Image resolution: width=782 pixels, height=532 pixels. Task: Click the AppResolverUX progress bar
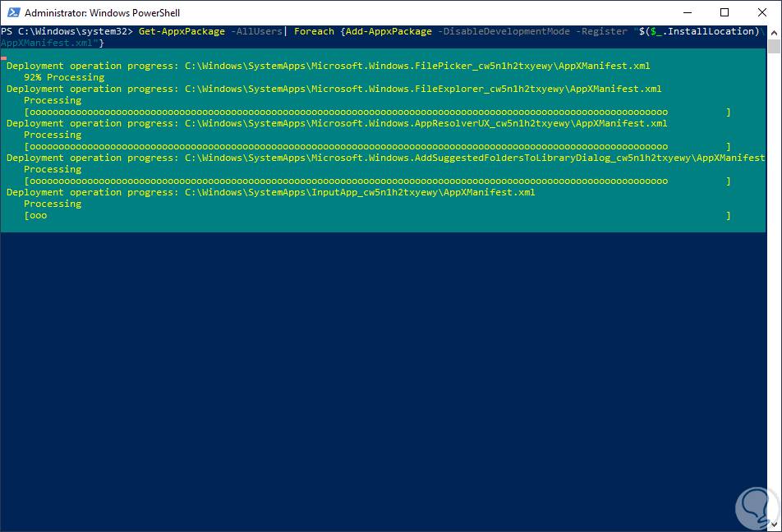coord(378,147)
